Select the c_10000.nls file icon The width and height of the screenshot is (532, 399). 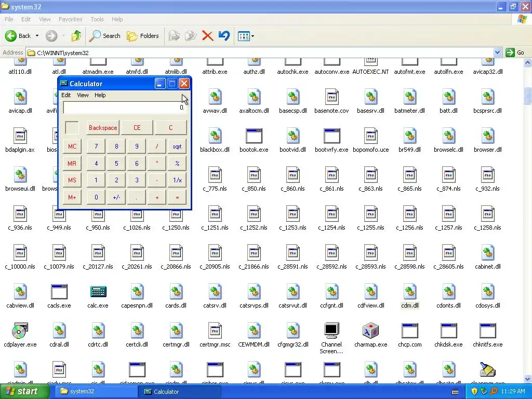point(20,253)
